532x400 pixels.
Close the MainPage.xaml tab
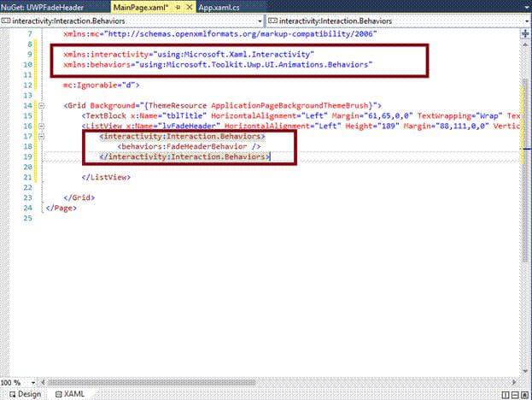click(190, 7)
